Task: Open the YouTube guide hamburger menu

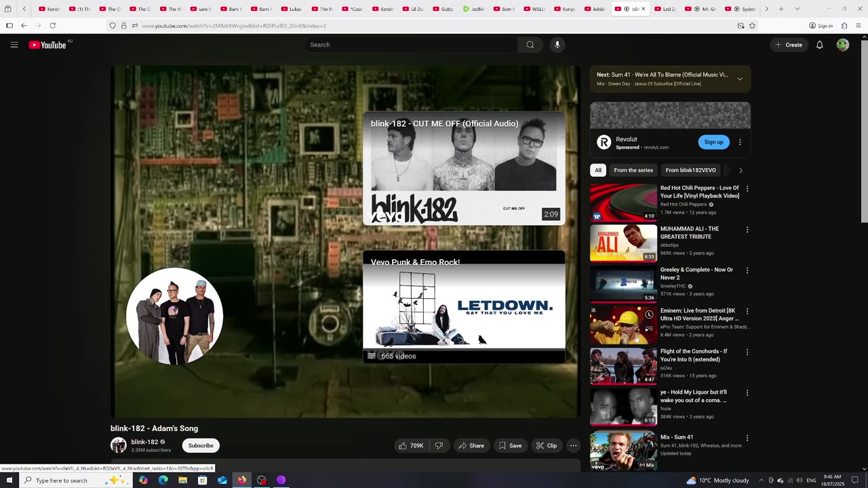Action: 14,45
